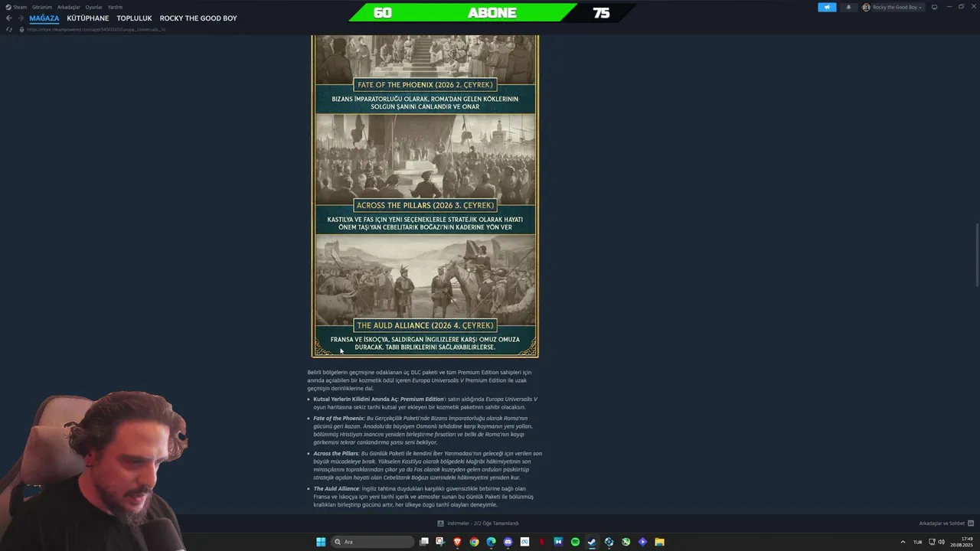Open network status tray icon
Screen dimensions: 980x551
click(932, 542)
